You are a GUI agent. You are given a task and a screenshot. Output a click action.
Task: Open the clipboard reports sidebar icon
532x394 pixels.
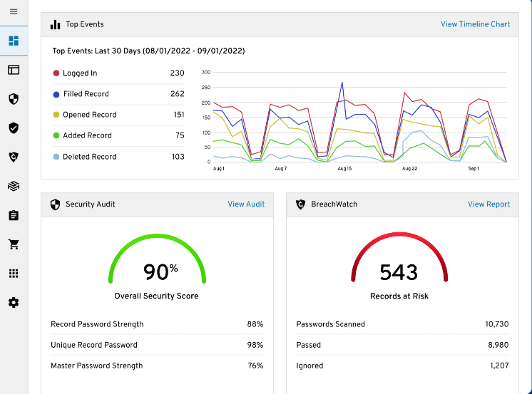click(x=14, y=215)
